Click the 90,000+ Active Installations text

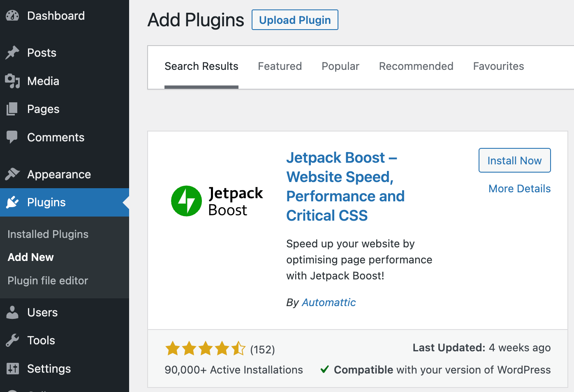coord(234,370)
